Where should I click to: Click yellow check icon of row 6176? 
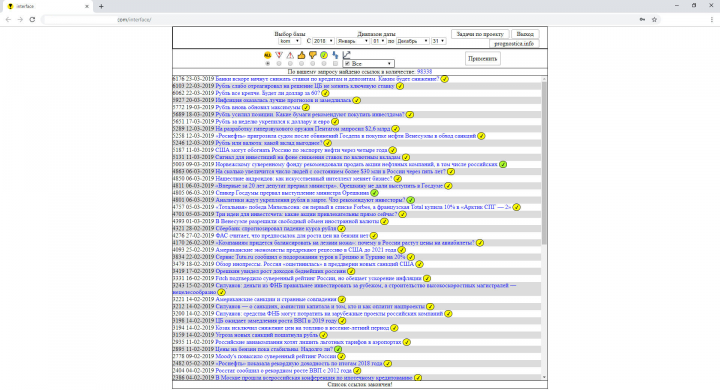pos(444,79)
